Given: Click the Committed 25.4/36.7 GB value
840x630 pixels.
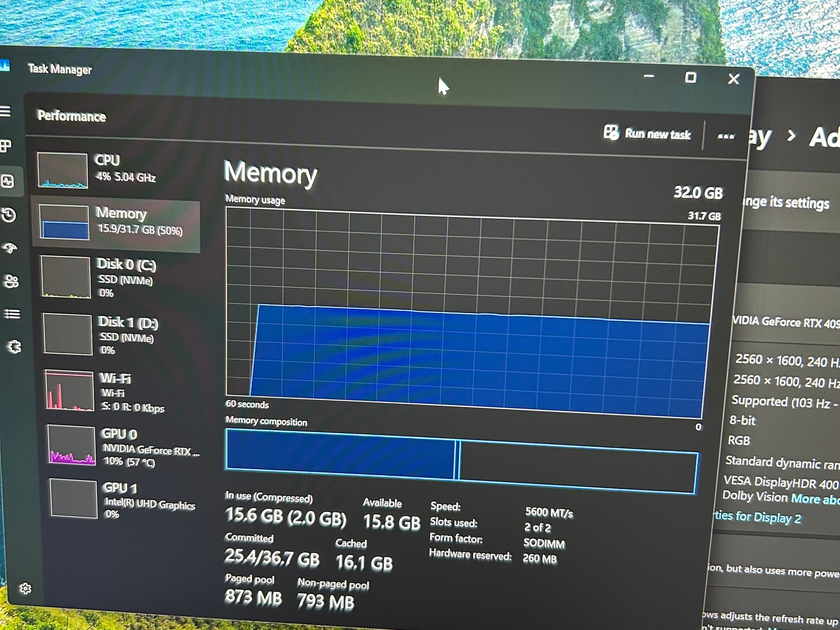Looking at the screenshot, I should [x=272, y=558].
